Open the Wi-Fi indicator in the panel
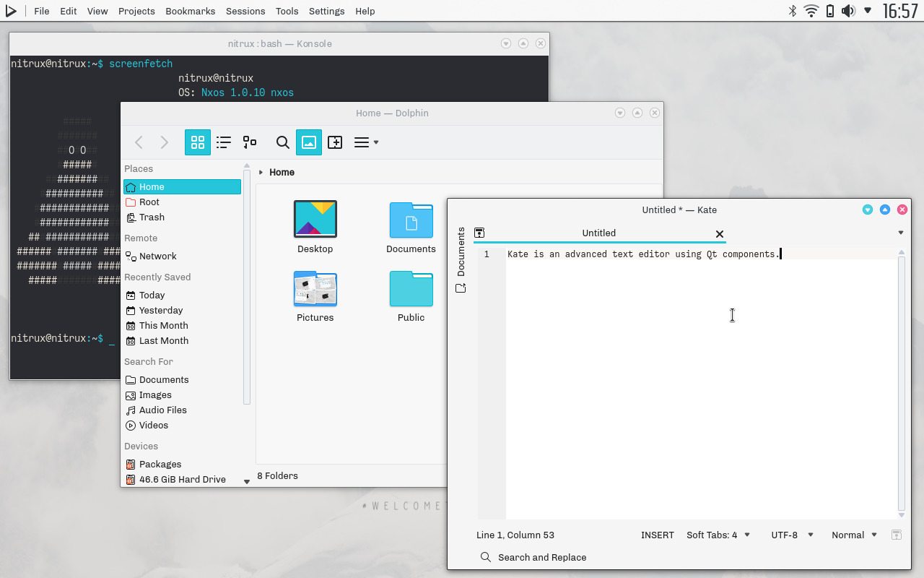The width and height of the screenshot is (924, 578). 811,11
